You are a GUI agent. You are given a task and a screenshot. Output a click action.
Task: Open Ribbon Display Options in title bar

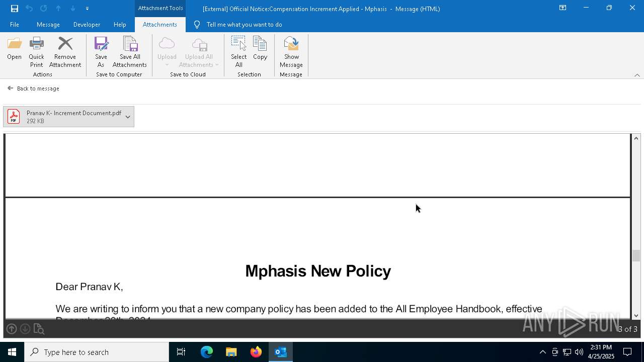[562, 8]
